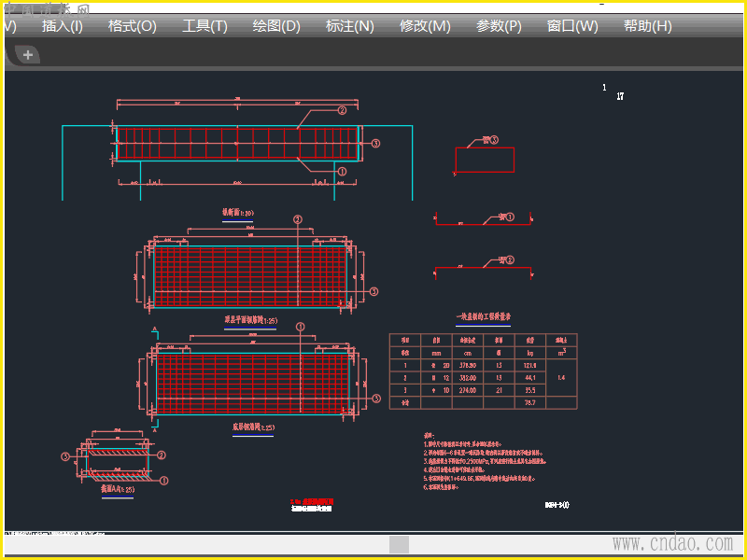Open the 插入(I) menu

pyautogui.click(x=63, y=26)
